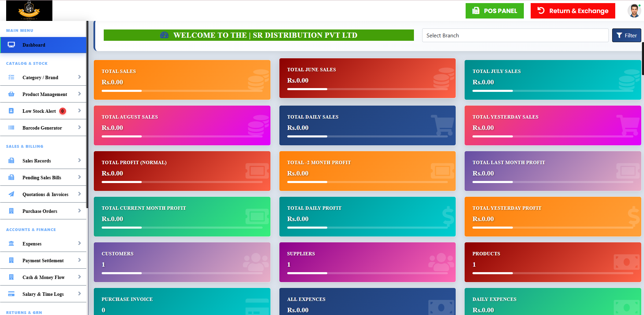Expand the Barcode Generator chevron
The width and height of the screenshot is (644, 315).
(79, 128)
